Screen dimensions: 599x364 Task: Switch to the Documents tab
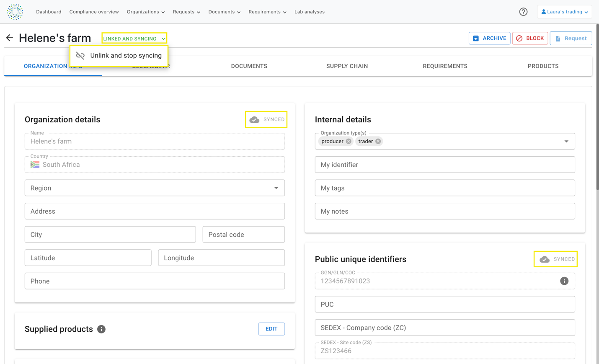coord(249,66)
